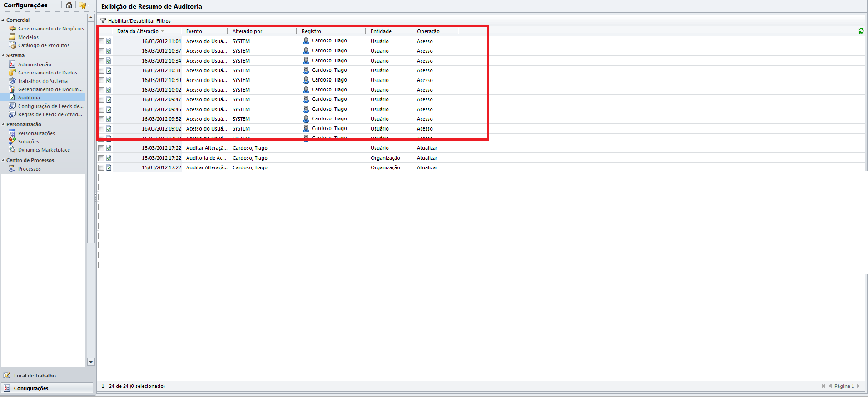
Task: Select Administração under Sistema
Action: coord(35,64)
